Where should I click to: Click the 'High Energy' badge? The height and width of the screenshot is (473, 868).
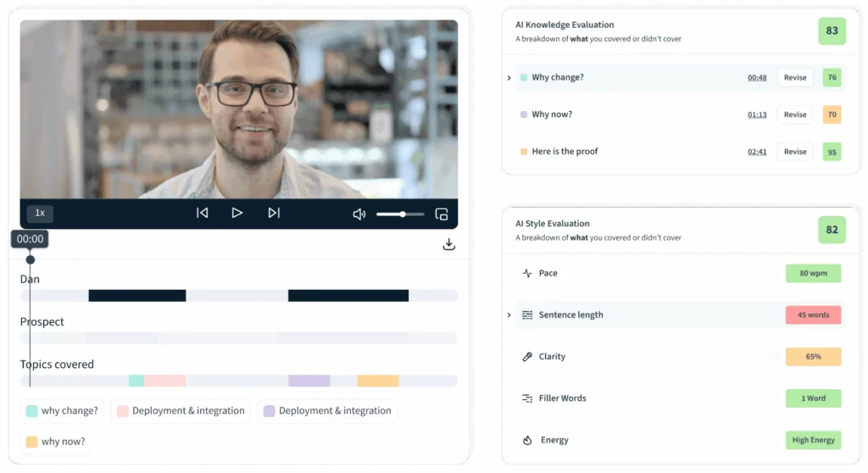pos(813,440)
